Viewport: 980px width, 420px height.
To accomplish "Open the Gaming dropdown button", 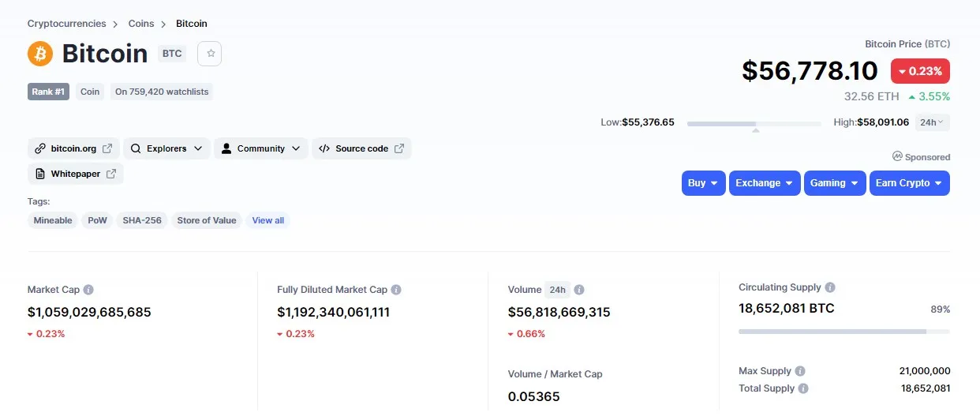I will click(x=835, y=183).
